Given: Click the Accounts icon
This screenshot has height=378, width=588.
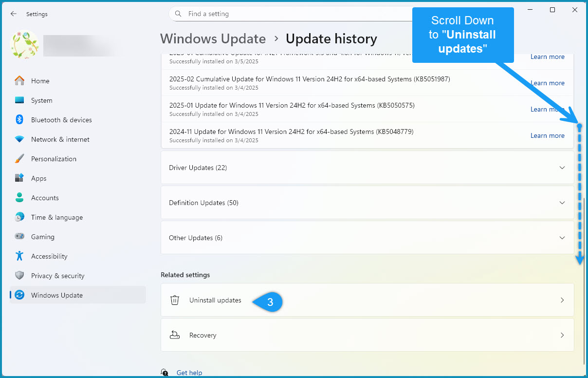Looking at the screenshot, I should (19, 198).
